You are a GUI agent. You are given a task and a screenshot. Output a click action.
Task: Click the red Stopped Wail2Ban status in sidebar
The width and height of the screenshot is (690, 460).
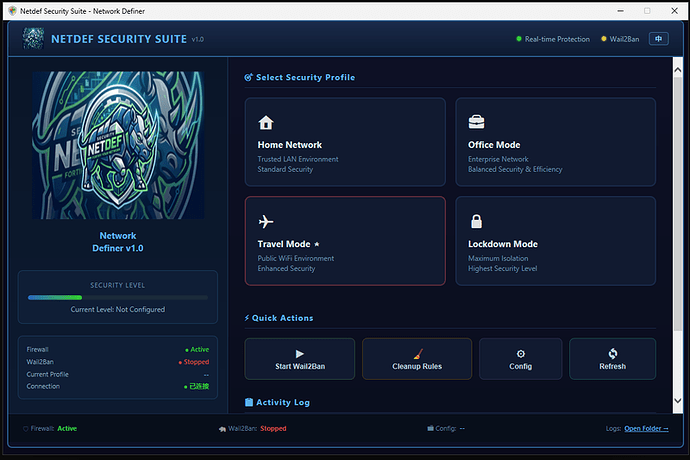pyautogui.click(x=194, y=362)
